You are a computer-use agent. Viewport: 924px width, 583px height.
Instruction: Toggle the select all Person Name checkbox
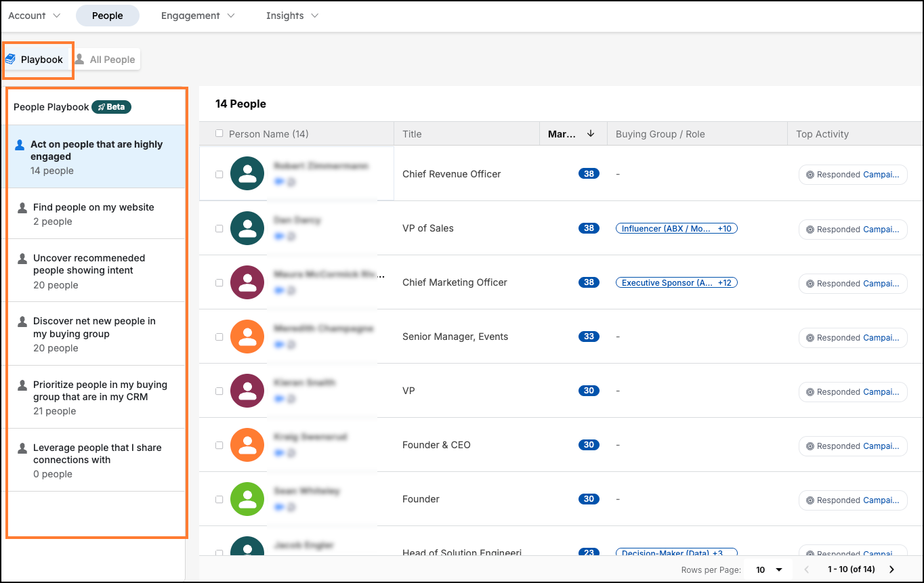pyautogui.click(x=219, y=133)
